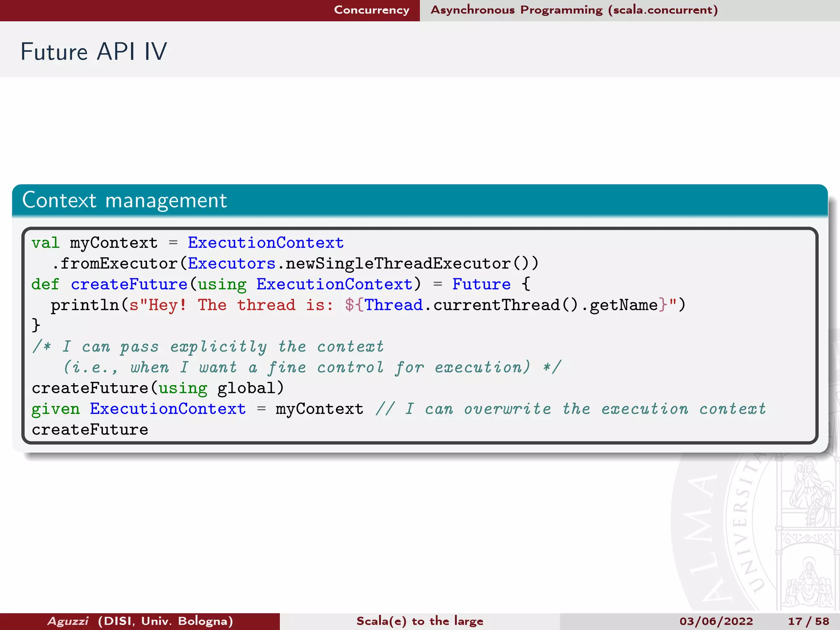
Task: Click '(DISI, Univ. Bologna)' affiliation in footer
Action: [166, 621]
